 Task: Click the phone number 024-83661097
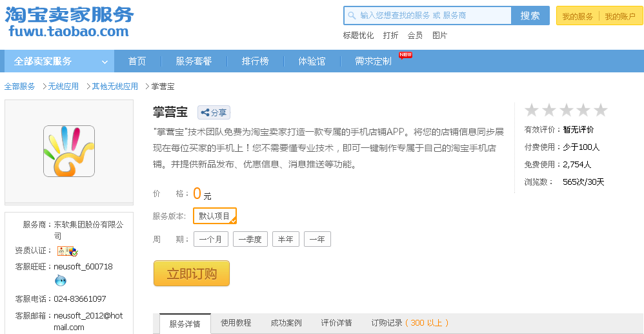(80, 298)
